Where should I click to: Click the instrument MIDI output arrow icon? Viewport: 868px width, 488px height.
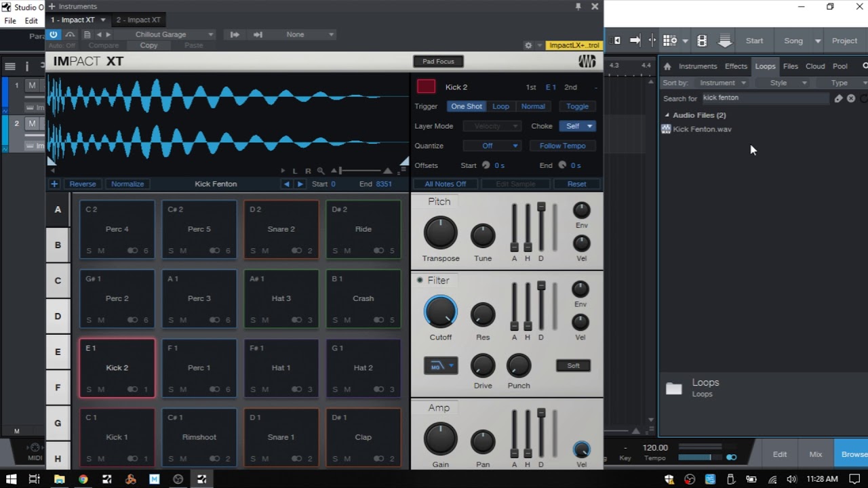258,35
